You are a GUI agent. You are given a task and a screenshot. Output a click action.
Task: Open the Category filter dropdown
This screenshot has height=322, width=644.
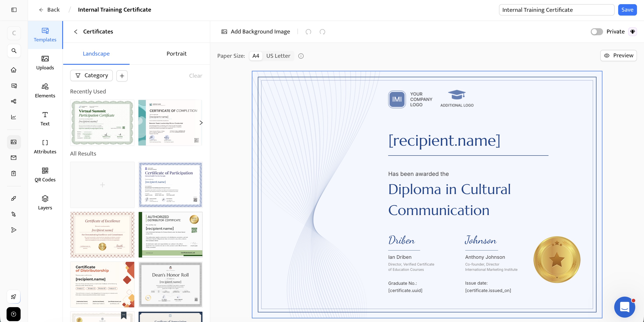(92, 76)
